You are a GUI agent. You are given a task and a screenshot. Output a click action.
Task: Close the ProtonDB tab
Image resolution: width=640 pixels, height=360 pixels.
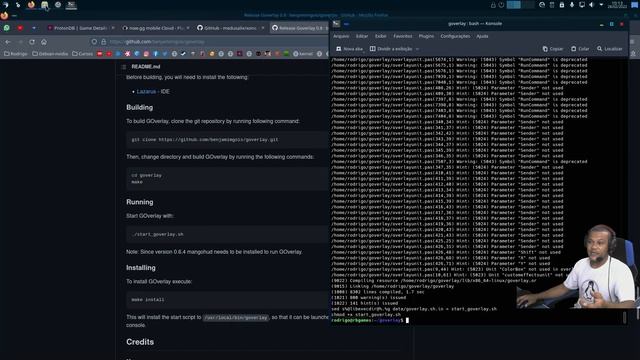(x=113, y=28)
